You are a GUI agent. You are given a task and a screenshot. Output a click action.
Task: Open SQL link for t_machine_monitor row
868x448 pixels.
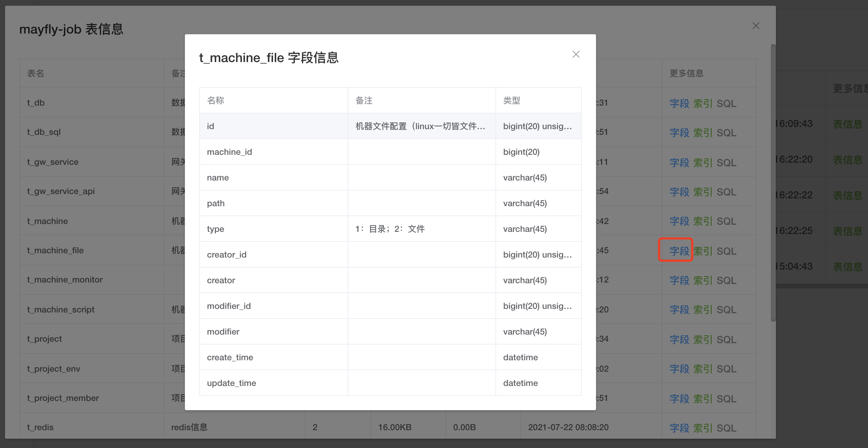click(726, 280)
